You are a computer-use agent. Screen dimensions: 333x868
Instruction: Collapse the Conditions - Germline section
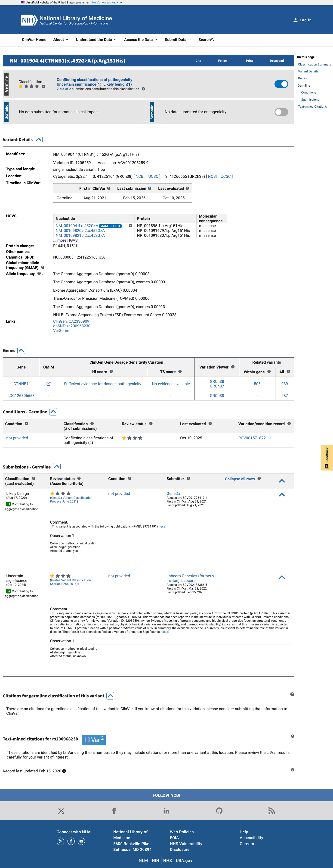tap(53, 412)
